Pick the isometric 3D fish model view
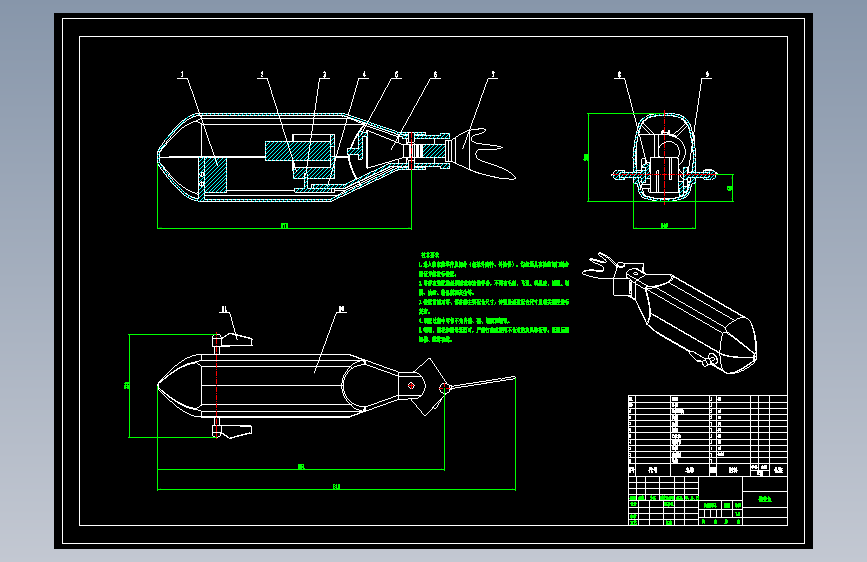The height and width of the screenshot is (562, 867). pos(669,313)
